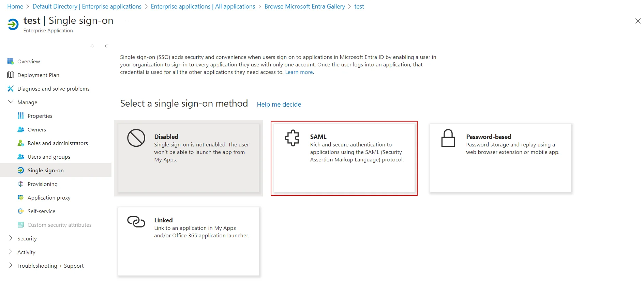644x284 pixels.
Task: Open the Single sign-on menu entry
Action: [45, 170]
